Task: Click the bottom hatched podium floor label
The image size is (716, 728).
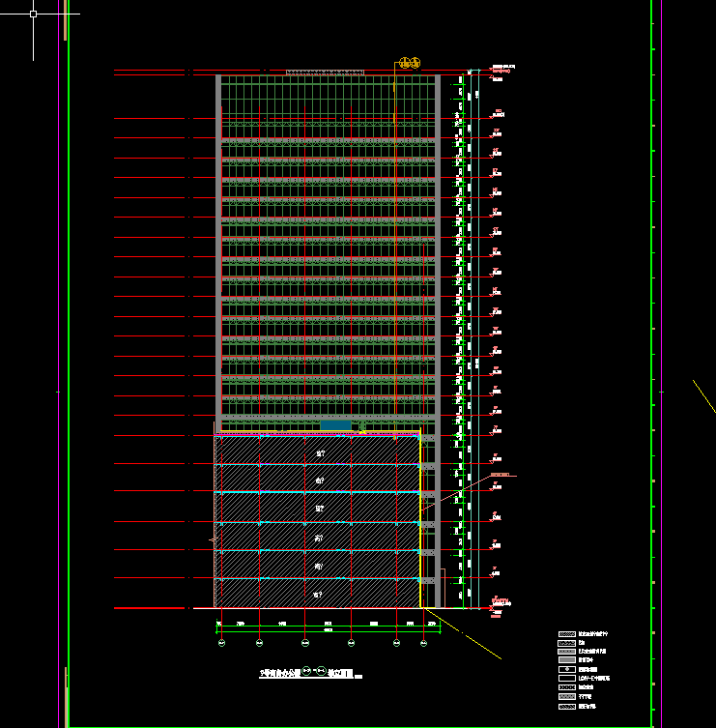Action: click(x=320, y=594)
